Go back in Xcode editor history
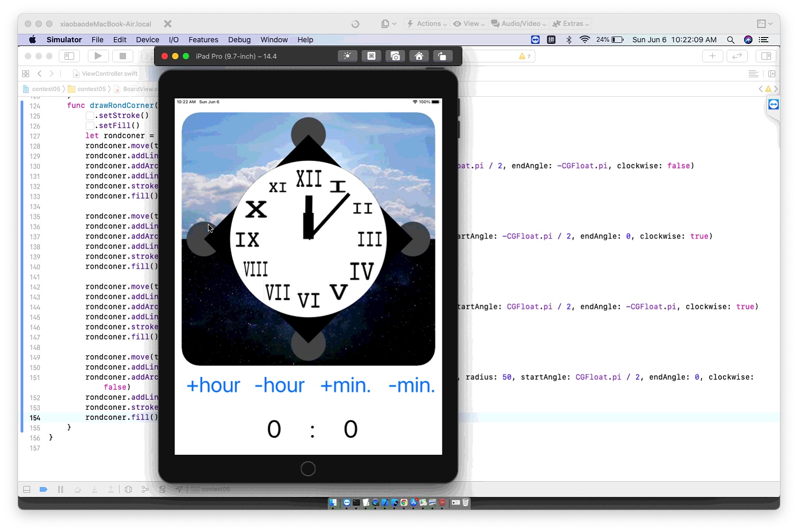The image size is (798, 532). 40,74
